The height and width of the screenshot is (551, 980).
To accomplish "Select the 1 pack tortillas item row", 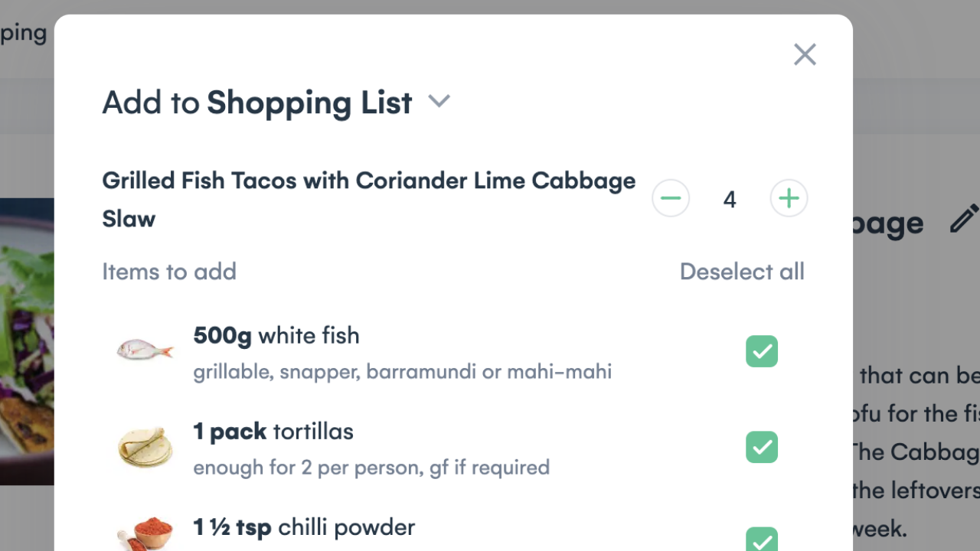I will coord(371,448).
